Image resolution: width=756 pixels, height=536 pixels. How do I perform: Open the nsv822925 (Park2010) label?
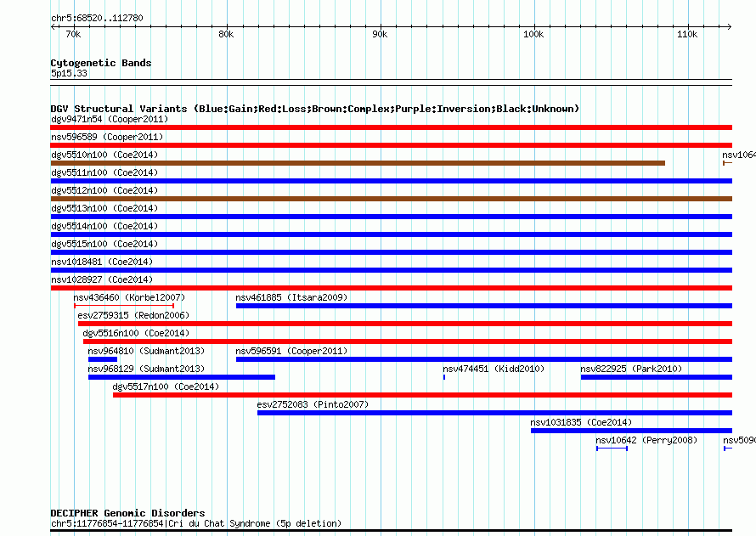click(x=631, y=369)
